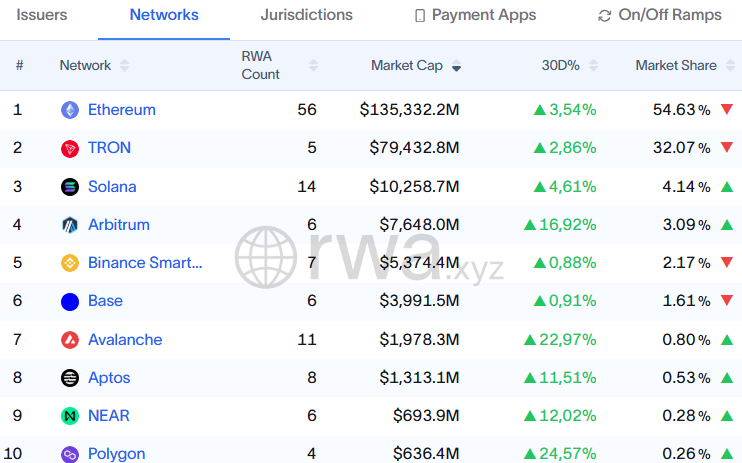Click the Polygon network logo icon

pyautogui.click(x=70, y=454)
